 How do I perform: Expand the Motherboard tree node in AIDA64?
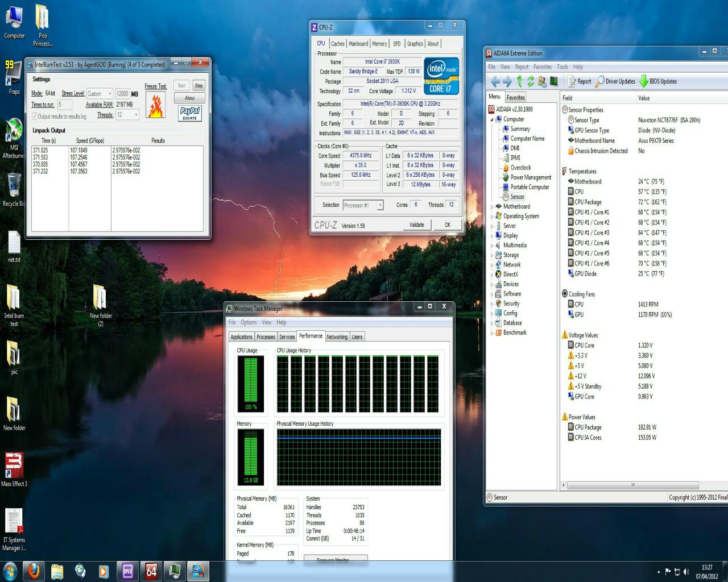(493, 207)
